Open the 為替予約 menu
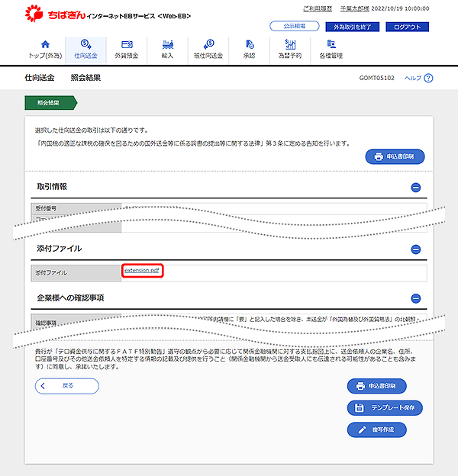This screenshot has width=458, height=476. pos(290,50)
